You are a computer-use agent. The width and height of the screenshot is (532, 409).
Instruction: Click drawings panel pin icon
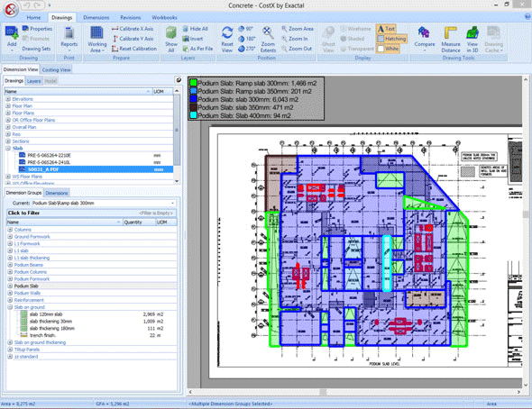179,80
